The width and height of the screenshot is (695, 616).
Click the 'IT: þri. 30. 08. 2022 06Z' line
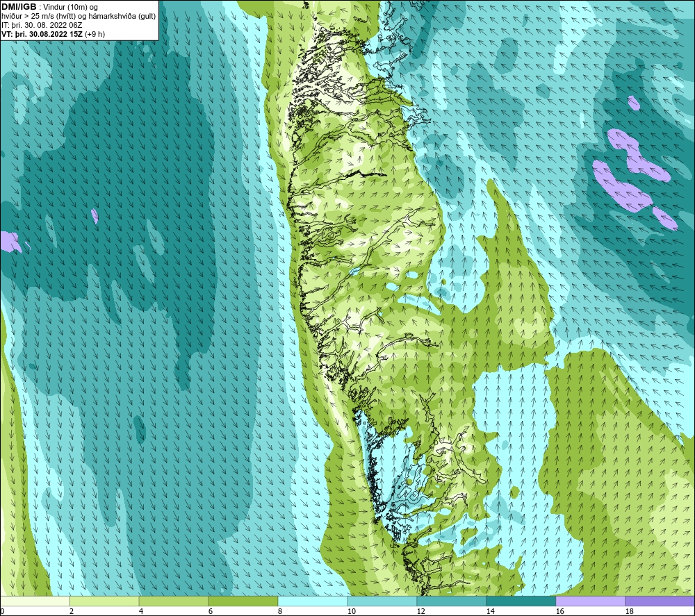tap(42, 25)
